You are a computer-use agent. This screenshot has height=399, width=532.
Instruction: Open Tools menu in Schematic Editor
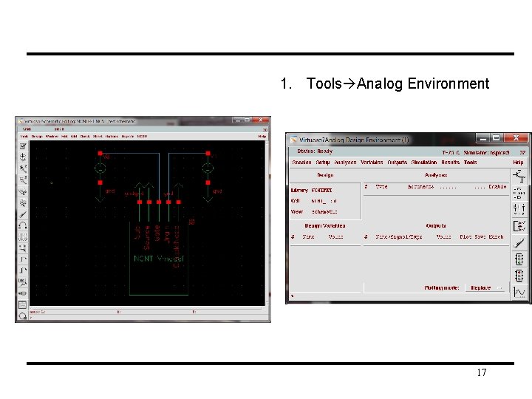click(x=24, y=137)
